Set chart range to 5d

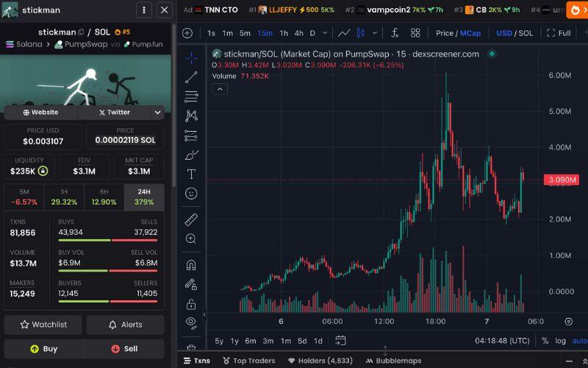coord(302,341)
